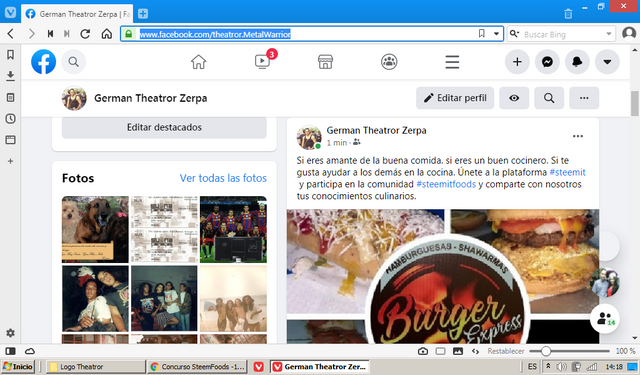Click the Windows Inicio start button

(18, 366)
